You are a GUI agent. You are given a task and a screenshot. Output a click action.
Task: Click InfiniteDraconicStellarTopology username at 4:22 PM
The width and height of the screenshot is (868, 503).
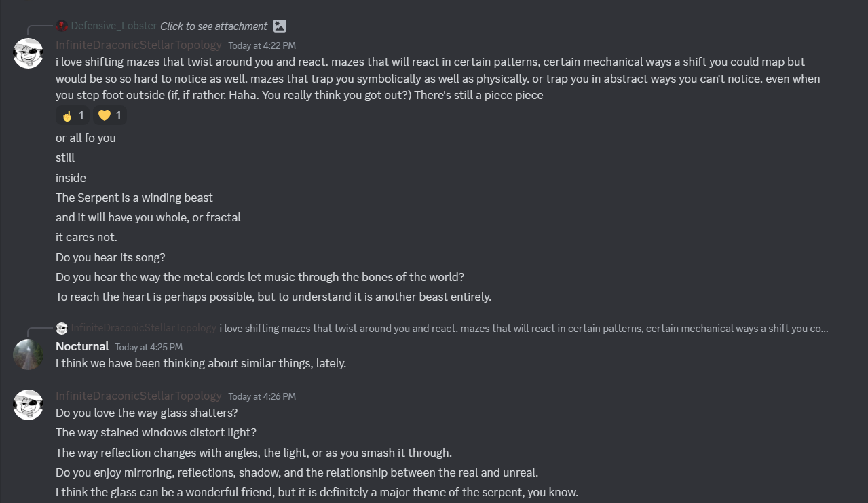(x=138, y=45)
